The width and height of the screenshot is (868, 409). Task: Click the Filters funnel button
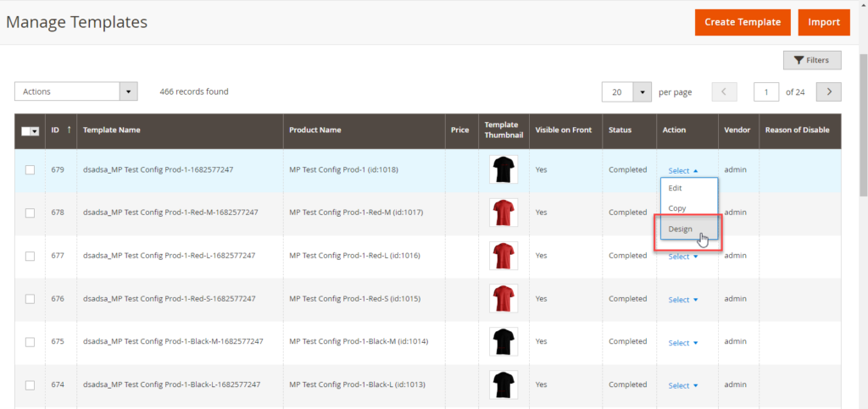(811, 60)
